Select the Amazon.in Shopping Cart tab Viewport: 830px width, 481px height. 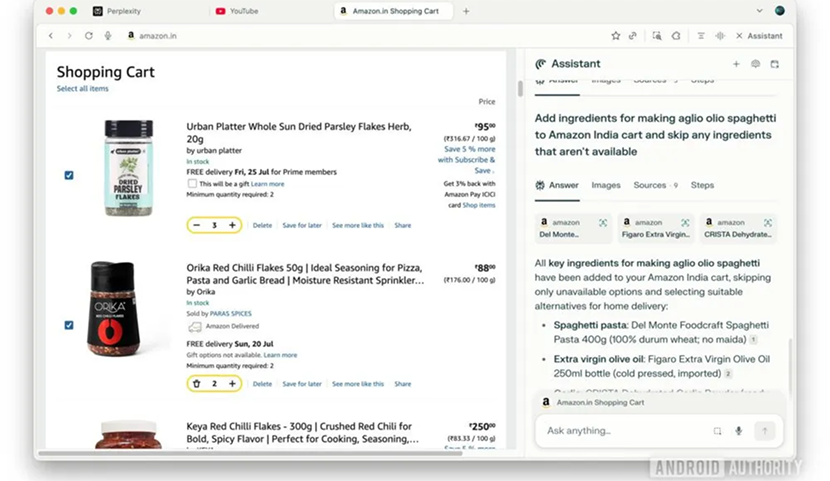(x=393, y=11)
